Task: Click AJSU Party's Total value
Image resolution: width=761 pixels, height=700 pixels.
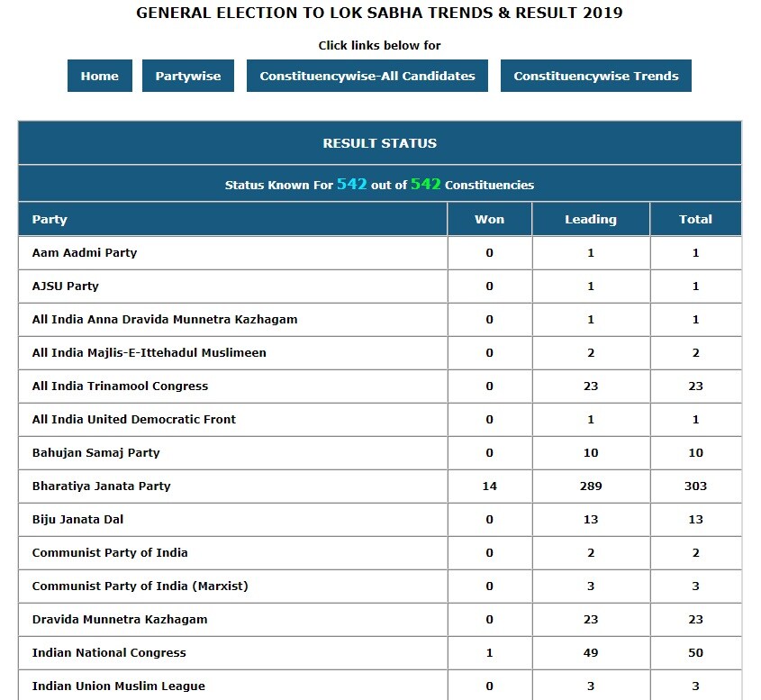Action: tap(695, 286)
